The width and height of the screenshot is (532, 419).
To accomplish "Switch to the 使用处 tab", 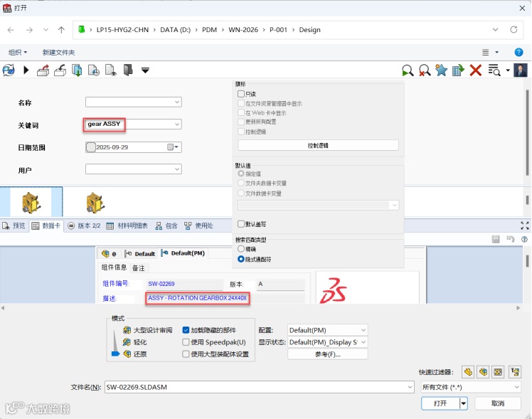I will [x=198, y=226].
